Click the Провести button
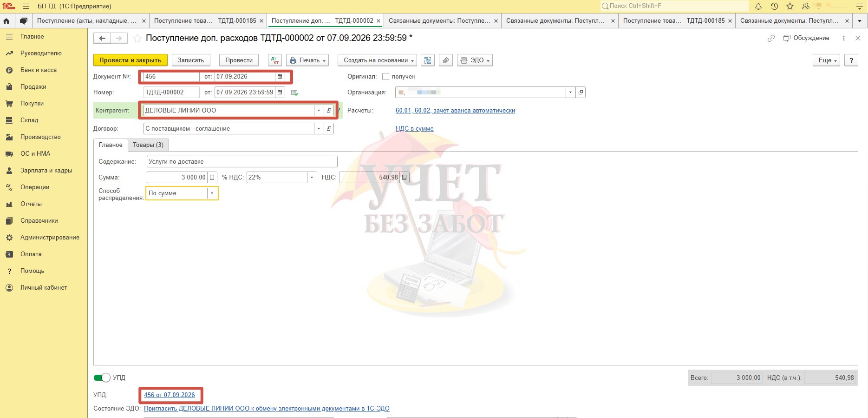Screen dimensions: 868x418 click(x=239, y=60)
